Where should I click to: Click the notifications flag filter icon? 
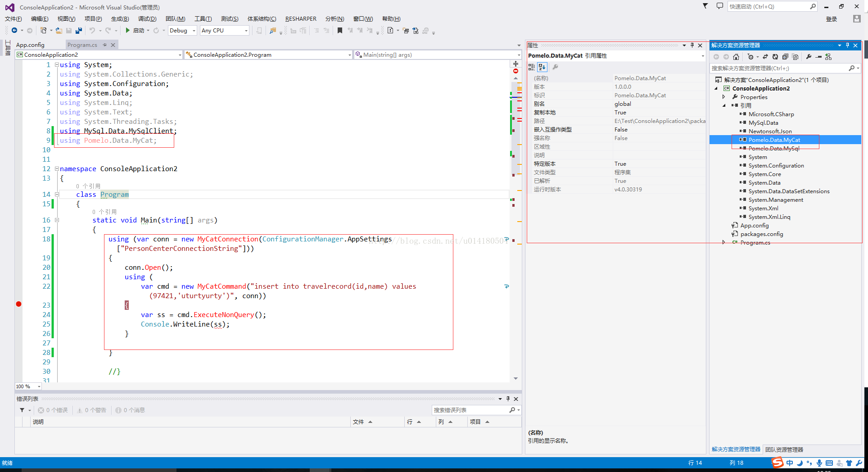(x=705, y=6)
